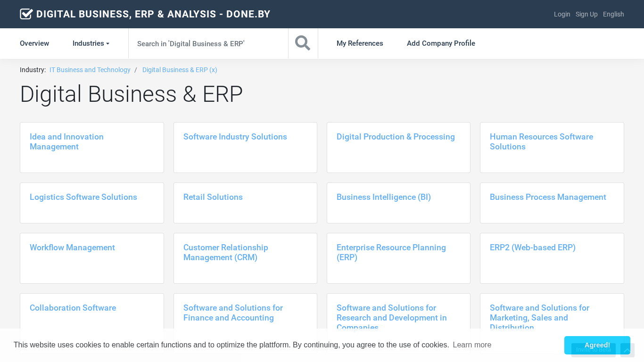Open Business Intelligence (BI) category

[384, 197]
